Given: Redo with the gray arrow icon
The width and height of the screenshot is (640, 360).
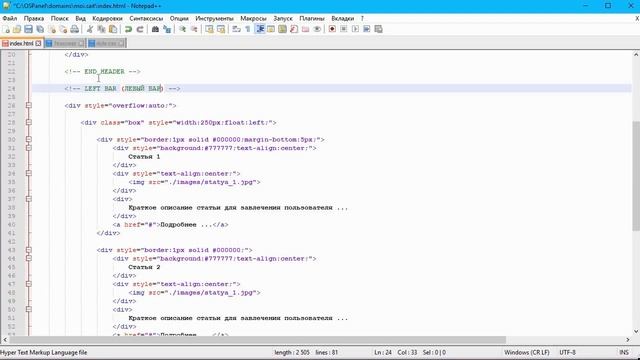Looking at the screenshot, I should 140,29.
